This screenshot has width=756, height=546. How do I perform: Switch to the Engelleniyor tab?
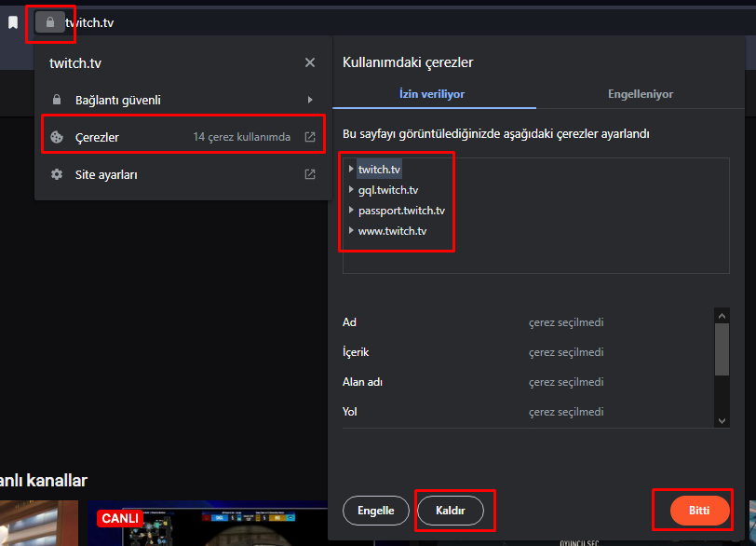click(x=641, y=94)
